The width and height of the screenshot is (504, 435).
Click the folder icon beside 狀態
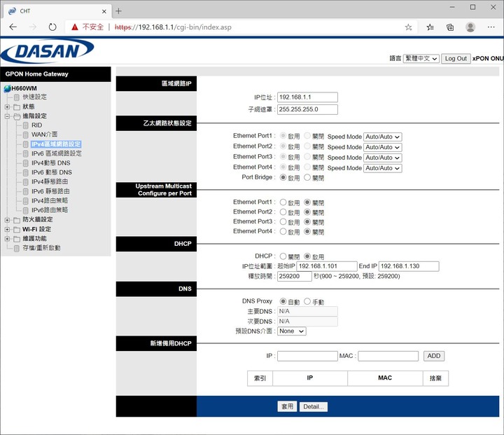17,106
